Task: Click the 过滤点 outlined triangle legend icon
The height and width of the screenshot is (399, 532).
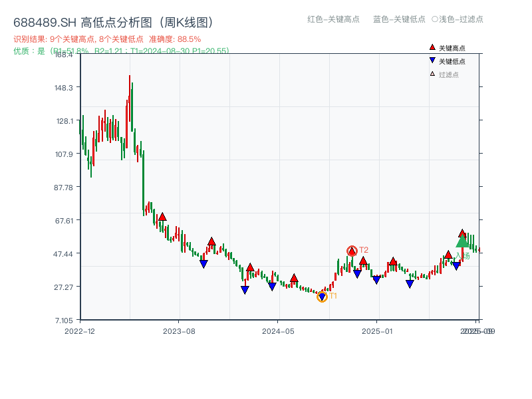Action: (x=431, y=74)
